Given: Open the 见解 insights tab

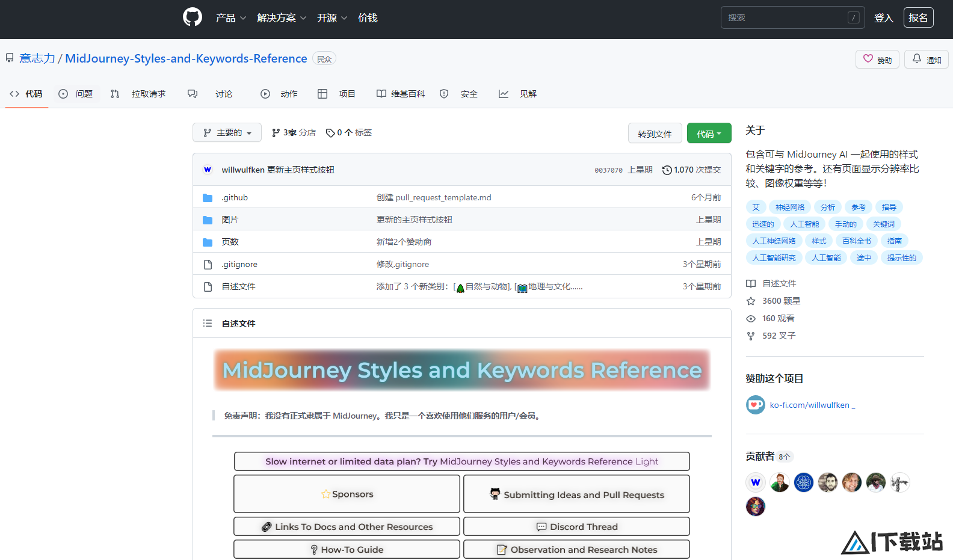Looking at the screenshot, I should tap(517, 94).
